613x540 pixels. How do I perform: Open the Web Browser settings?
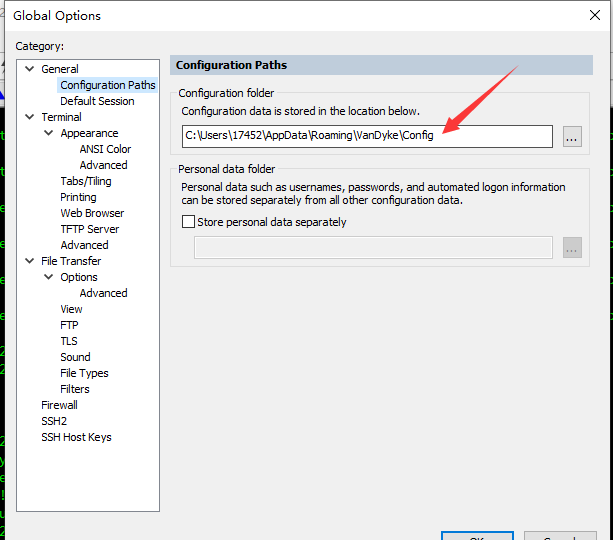(x=92, y=213)
